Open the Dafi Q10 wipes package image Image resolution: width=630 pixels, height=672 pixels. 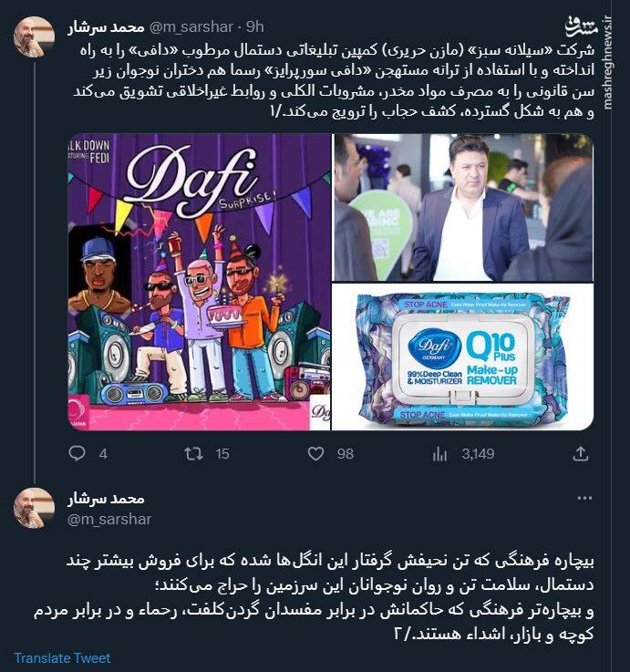[463, 357]
